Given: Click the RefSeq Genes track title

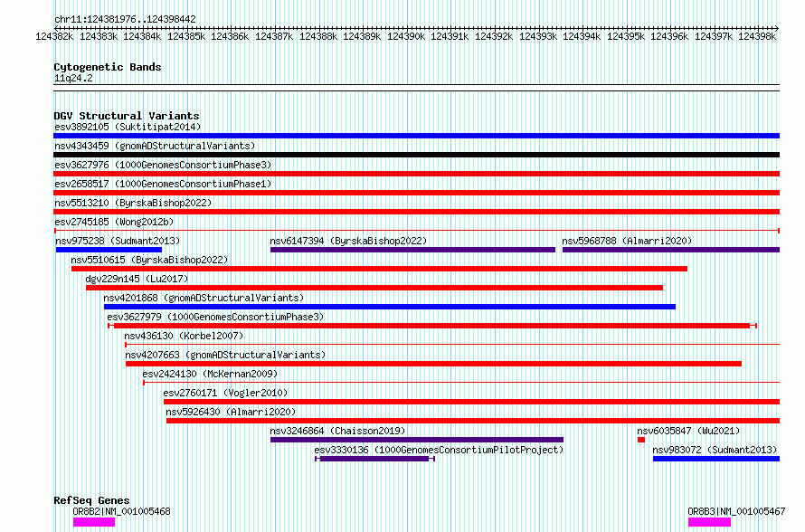Looking at the screenshot, I should coord(91,500).
